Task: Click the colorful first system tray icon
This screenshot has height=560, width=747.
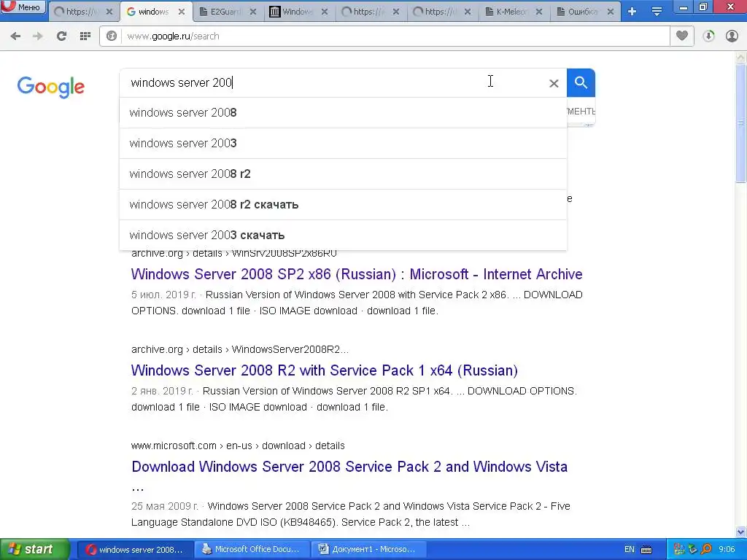Action: [679, 550]
